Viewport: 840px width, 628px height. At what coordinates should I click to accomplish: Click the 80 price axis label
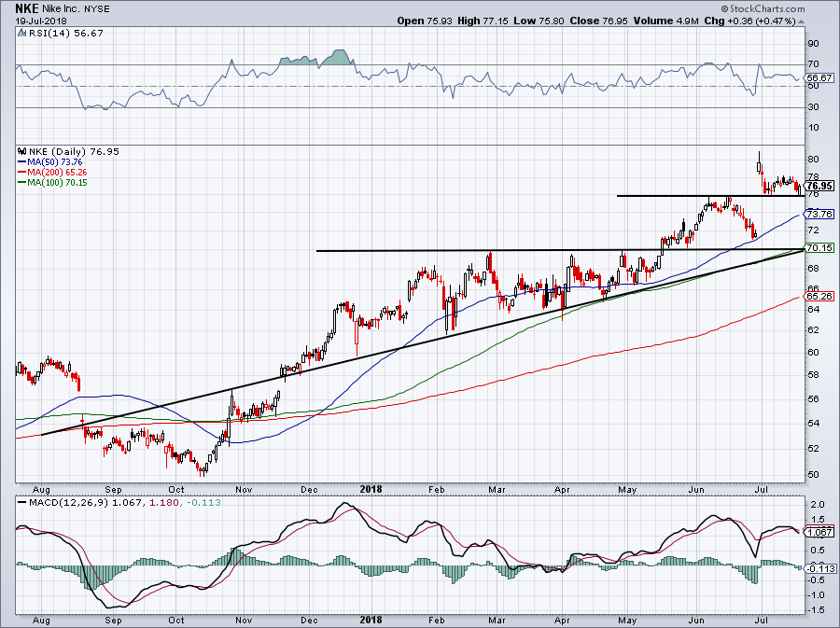pyautogui.click(x=813, y=159)
